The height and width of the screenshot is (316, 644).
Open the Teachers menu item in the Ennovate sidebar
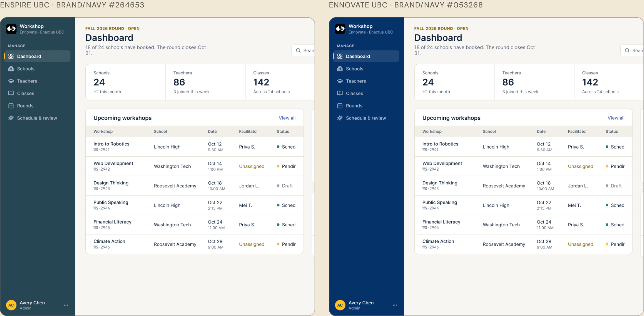pyautogui.click(x=366, y=81)
